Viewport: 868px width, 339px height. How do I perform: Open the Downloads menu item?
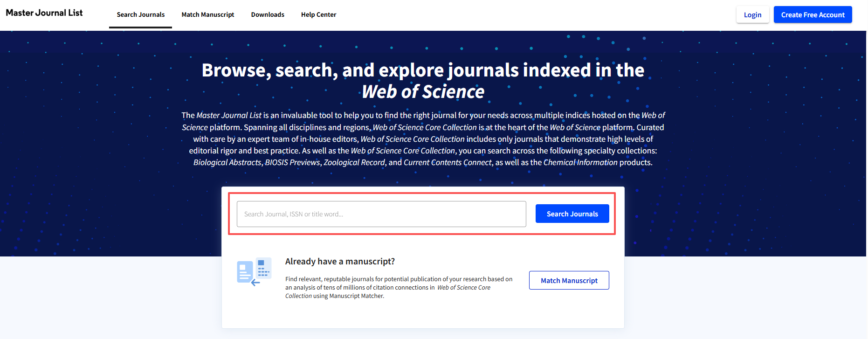tap(268, 15)
